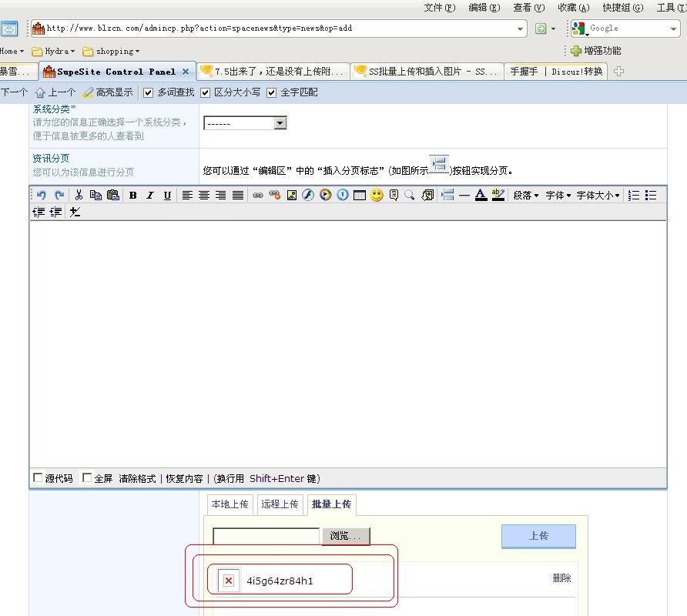Viewport: 687px width, 616px height.
Task: Paste clipboard content using paste icon
Action: pos(113,196)
